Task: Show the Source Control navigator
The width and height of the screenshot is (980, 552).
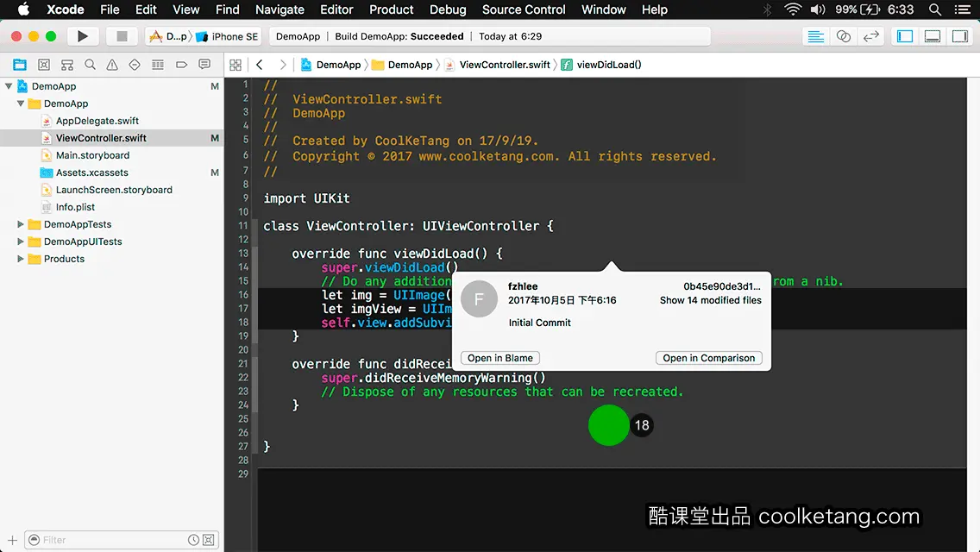Action: (44, 65)
